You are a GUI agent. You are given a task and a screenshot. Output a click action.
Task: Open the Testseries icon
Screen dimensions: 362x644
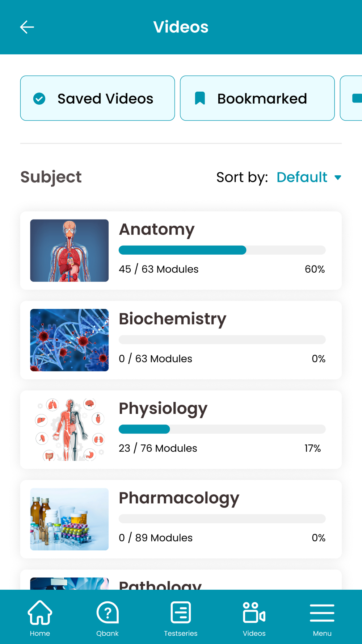[181, 612]
